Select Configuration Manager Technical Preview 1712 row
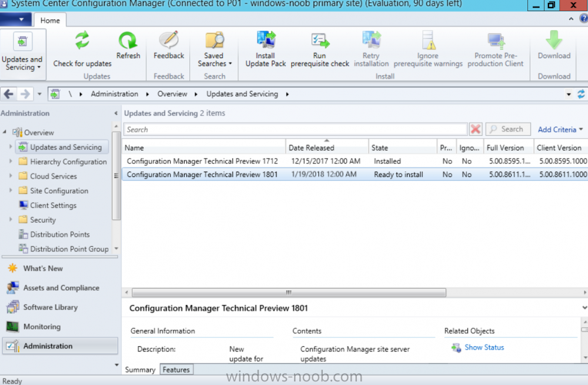Image resolution: width=588 pixels, height=385 pixels. [x=355, y=161]
